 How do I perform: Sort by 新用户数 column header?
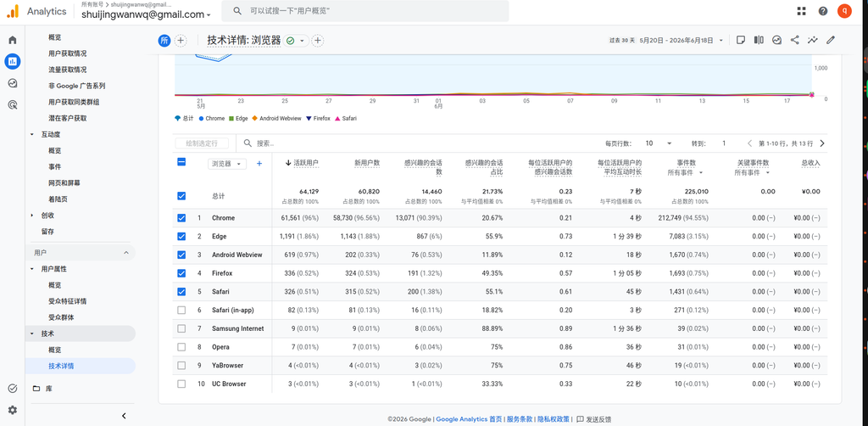click(367, 163)
